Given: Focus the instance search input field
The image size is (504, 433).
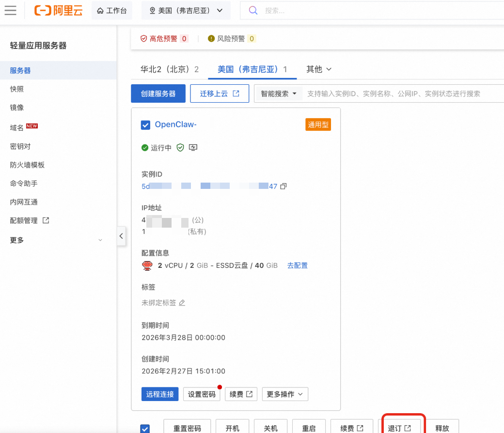Looking at the screenshot, I should tap(403, 94).
